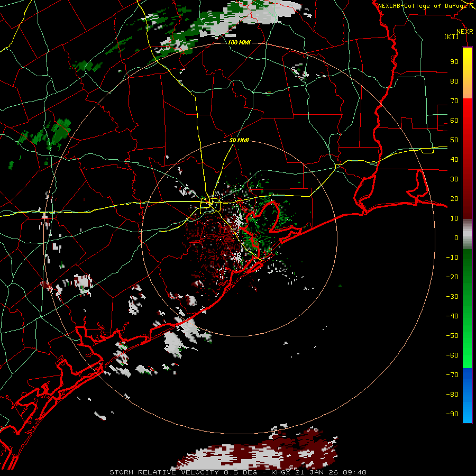
Task: Click the 30 value on the velocity scale
Action: click(x=454, y=179)
